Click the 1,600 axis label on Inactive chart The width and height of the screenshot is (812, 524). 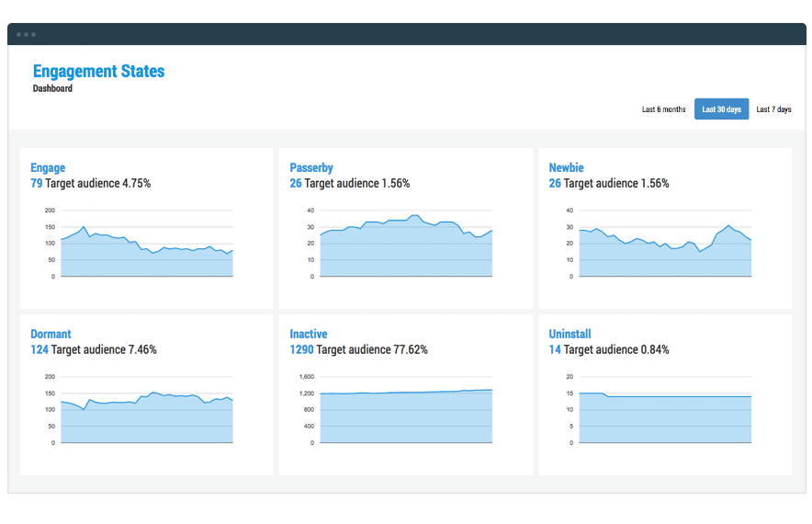(x=307, y=377)
